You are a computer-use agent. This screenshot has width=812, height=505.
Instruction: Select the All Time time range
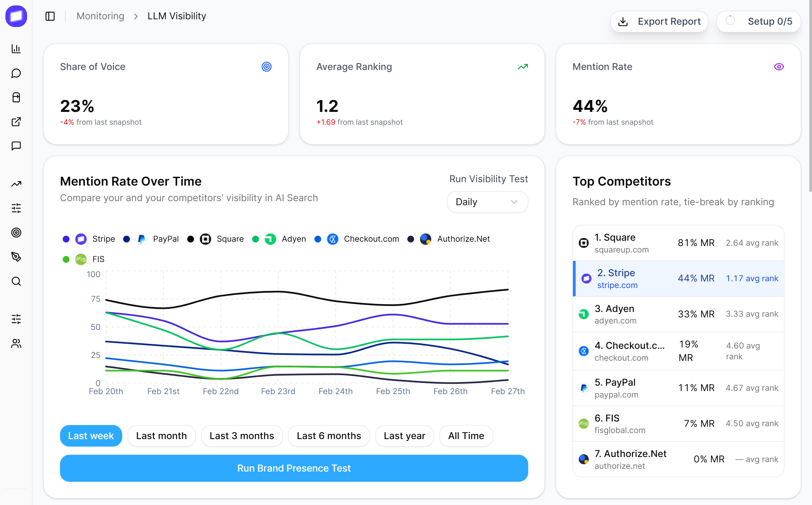click(466, 436)
